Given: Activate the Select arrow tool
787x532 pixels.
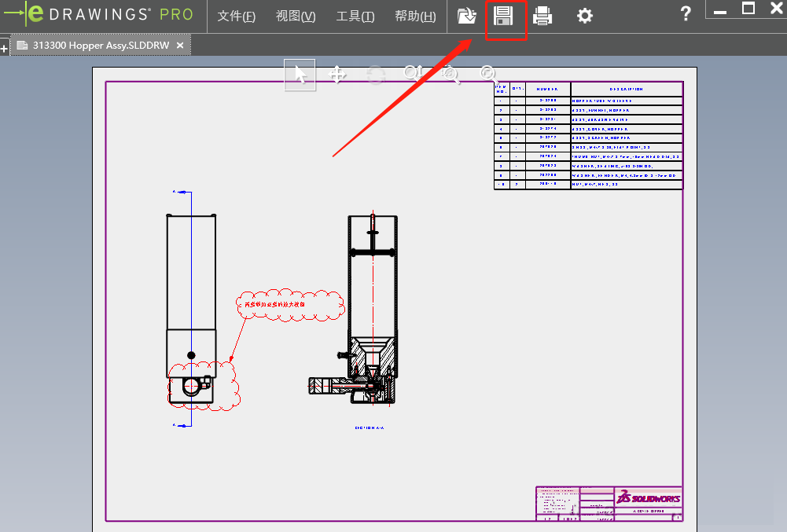Looking at the screenshot, I should [300, 75].
